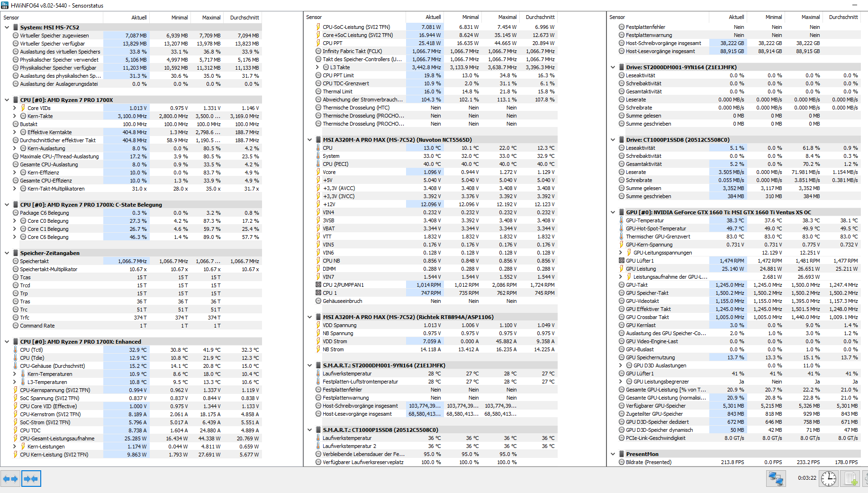Click the expand columns double-arrow button

[10, 479]
